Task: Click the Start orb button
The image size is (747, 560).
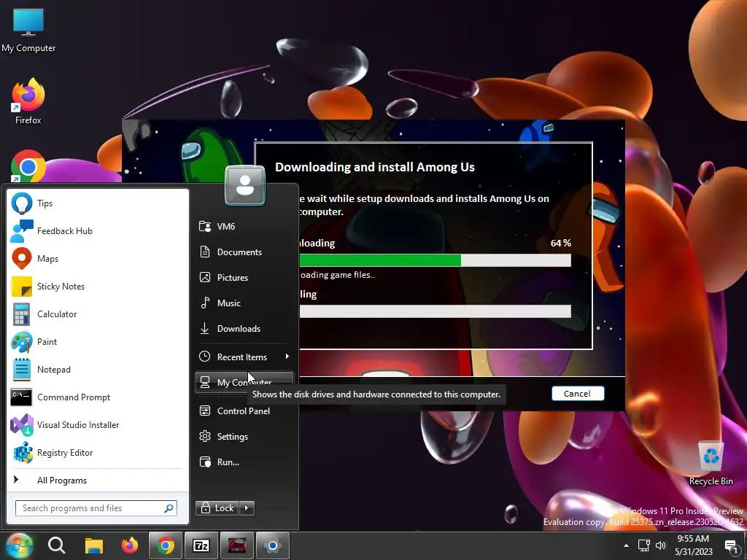Action: pos(19,545)
